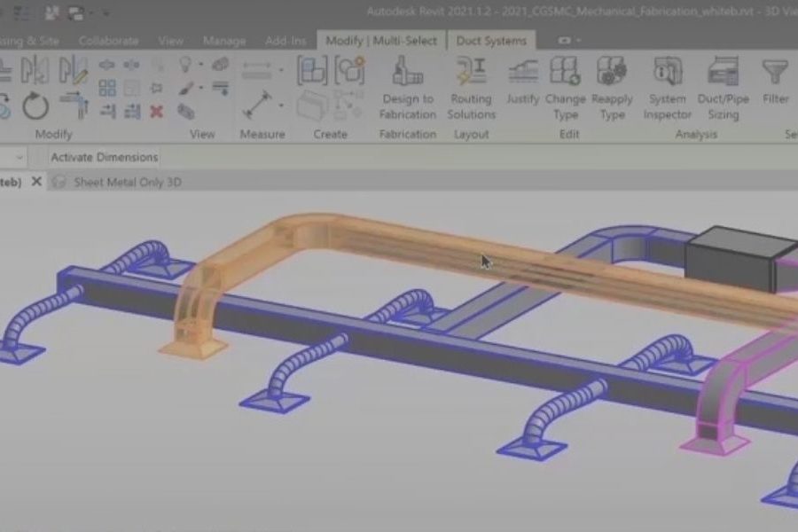Viewport: 798px width, 532px height.
Task: Click the Justify tool
Action: click(x=525, y=86)
